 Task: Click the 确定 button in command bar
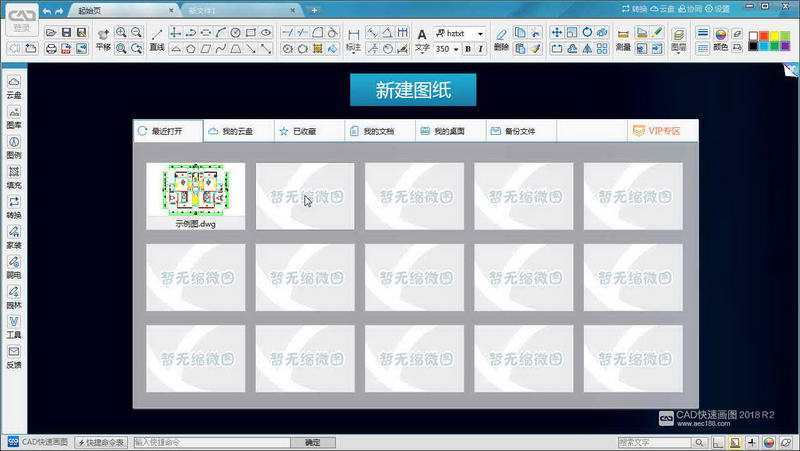tap(312, 442)
